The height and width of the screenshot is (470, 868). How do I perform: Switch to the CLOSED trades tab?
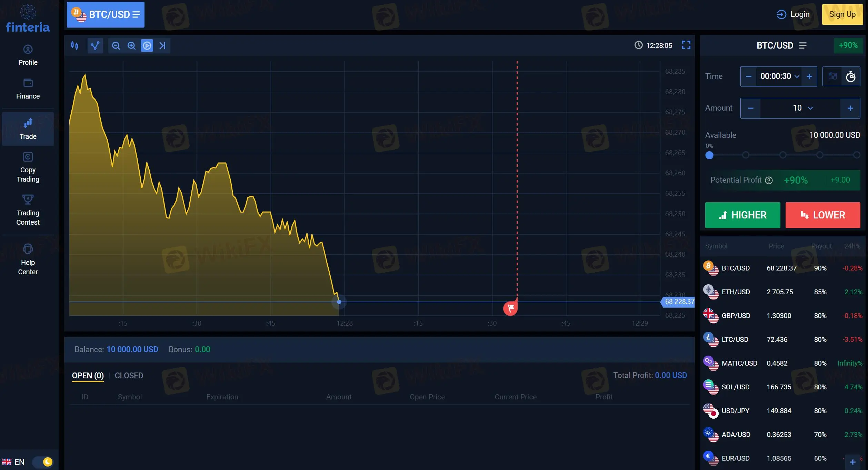click(129, 376)
